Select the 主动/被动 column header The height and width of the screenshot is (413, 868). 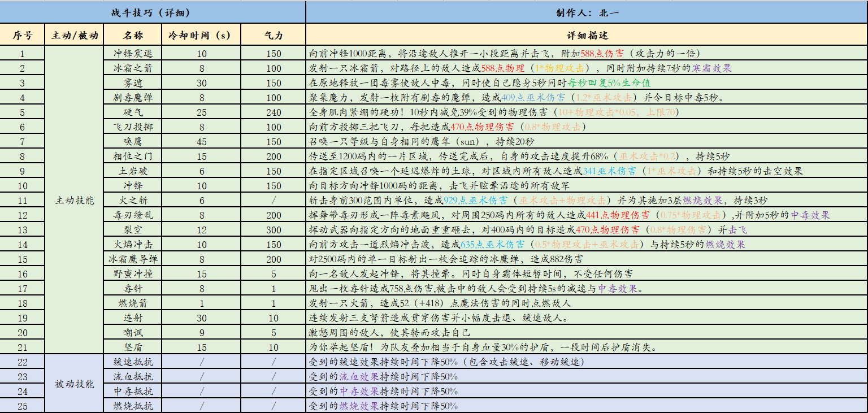coord(74,35)
